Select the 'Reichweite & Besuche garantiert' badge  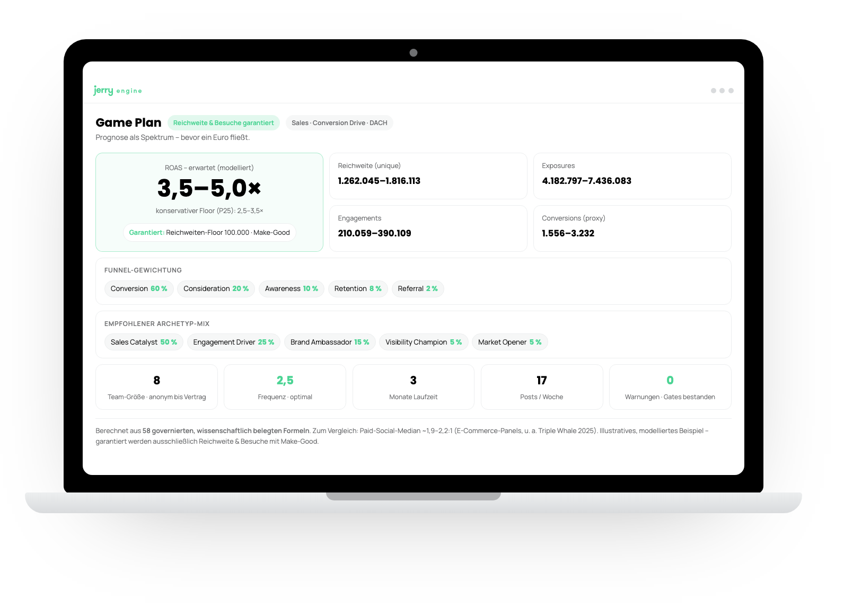coord(223,123)
